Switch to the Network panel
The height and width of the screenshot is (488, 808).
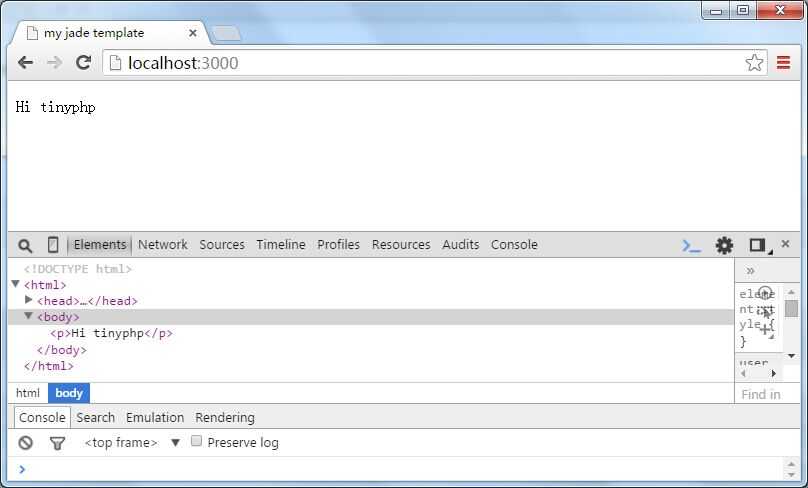click(x=162, y=245)
